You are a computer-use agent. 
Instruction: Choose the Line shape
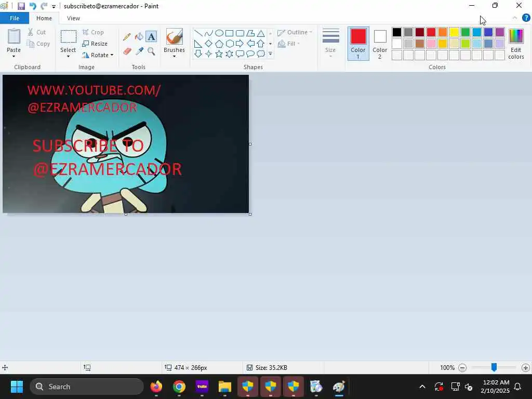pyautogui.click(x=198, y=33)
